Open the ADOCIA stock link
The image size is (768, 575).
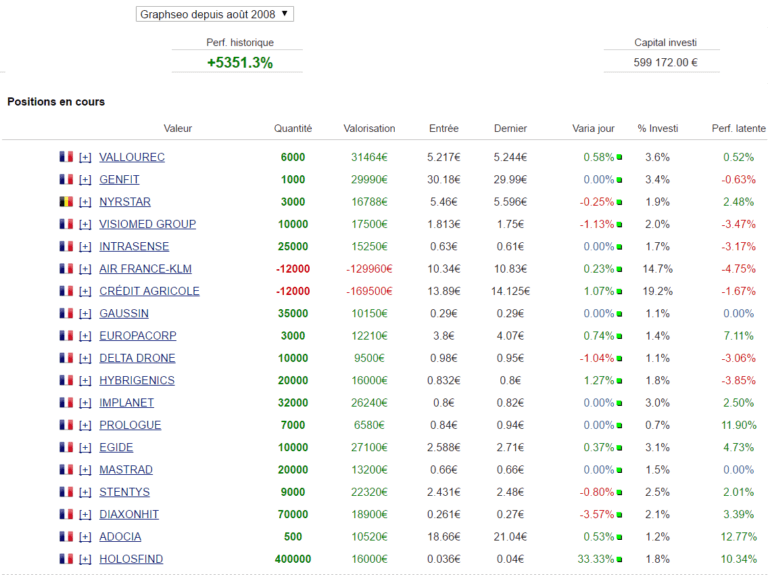[x=120, y=537]
